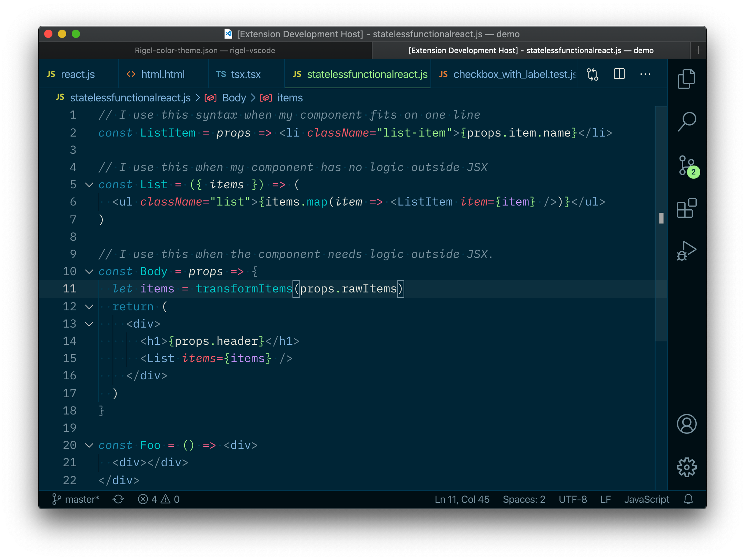Click Body in the breadcrumb path

pyautogui.click(x=234, y=98)
